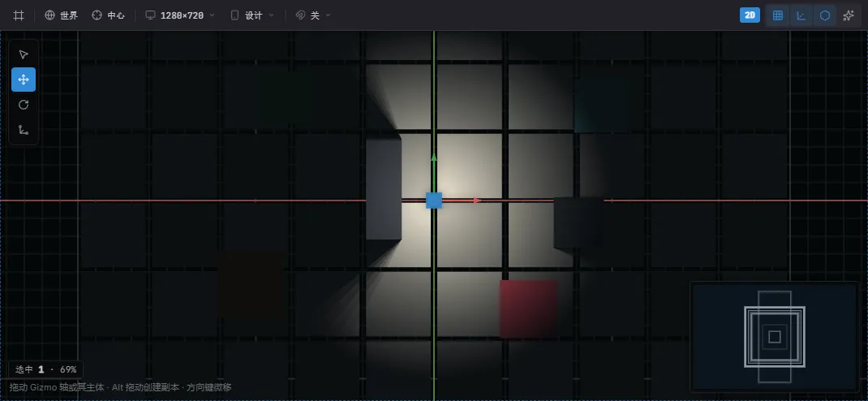
Task: Click the minimap navigator thumbnail
Action: click(x=775, y=337)
